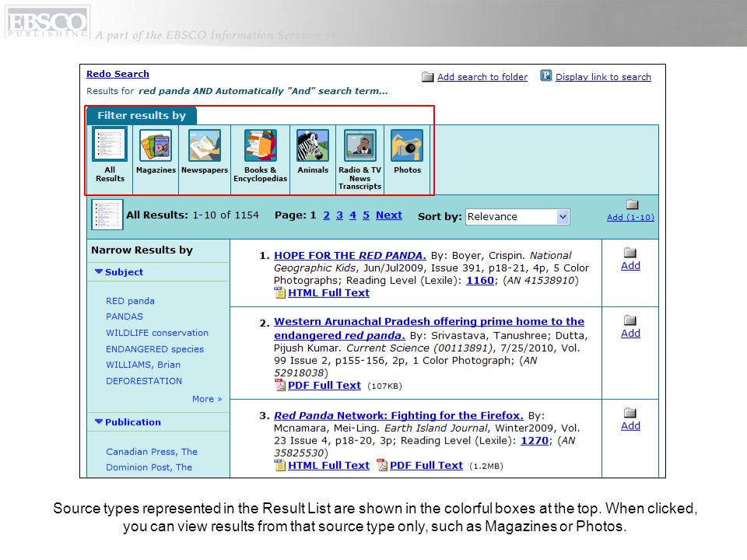This screenshot has height=560, width=747.
Task: Filter results by Newspapers icon
Action: click(x=205, y=145)
